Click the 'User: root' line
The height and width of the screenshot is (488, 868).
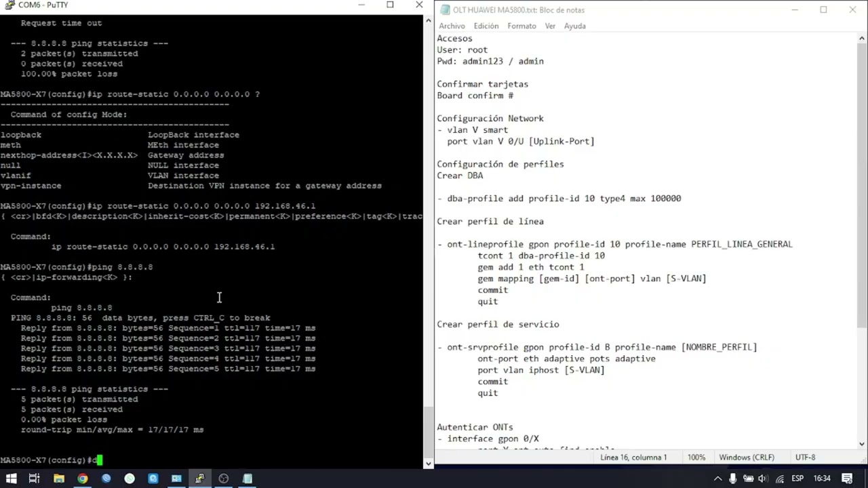click(462, 50)
